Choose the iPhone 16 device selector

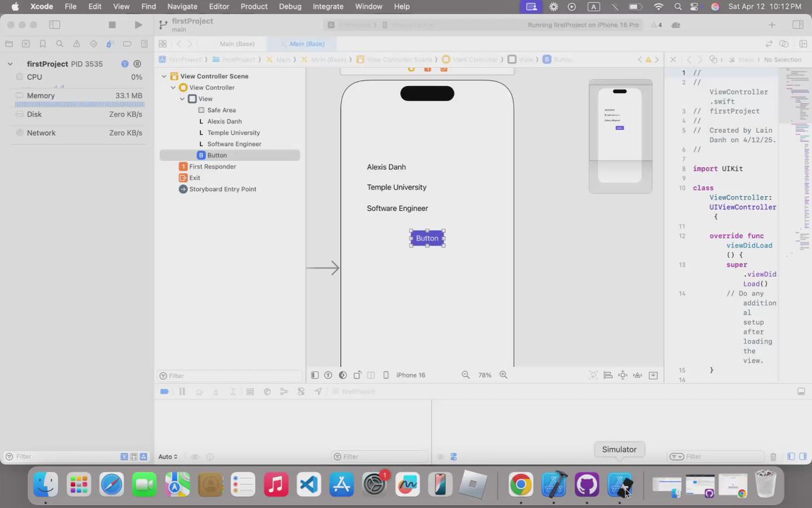(411, 375)
